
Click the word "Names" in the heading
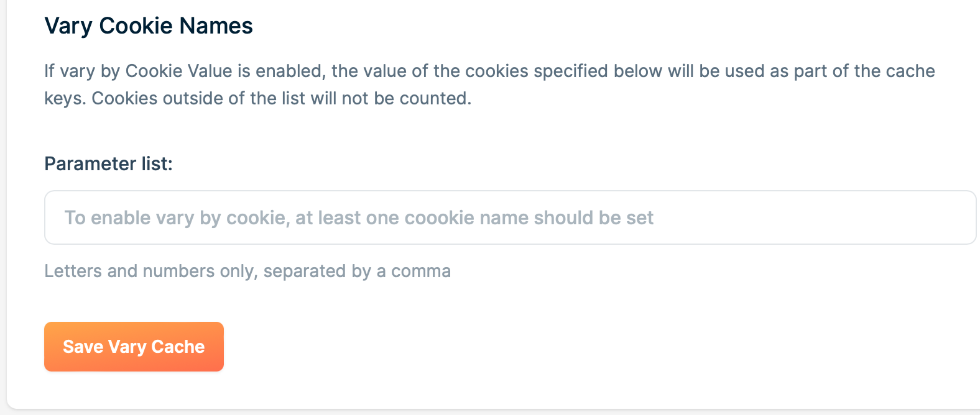[x=216, y=25]
